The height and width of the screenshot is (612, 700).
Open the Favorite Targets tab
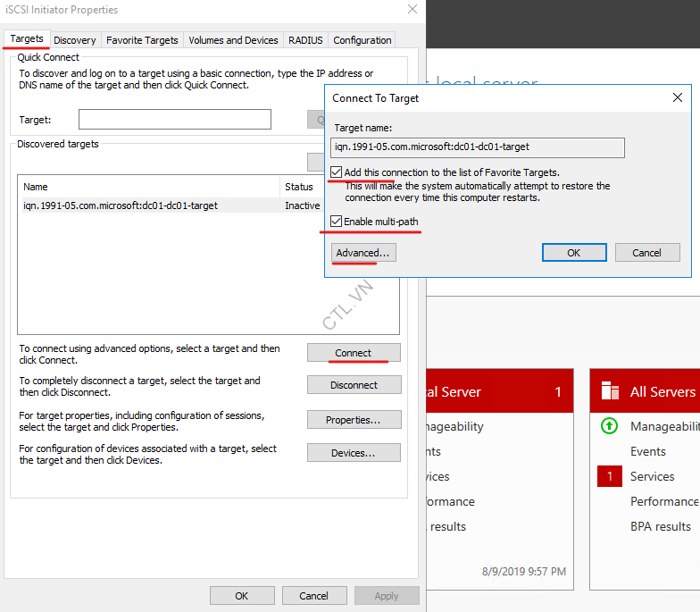tap(142, 40)
